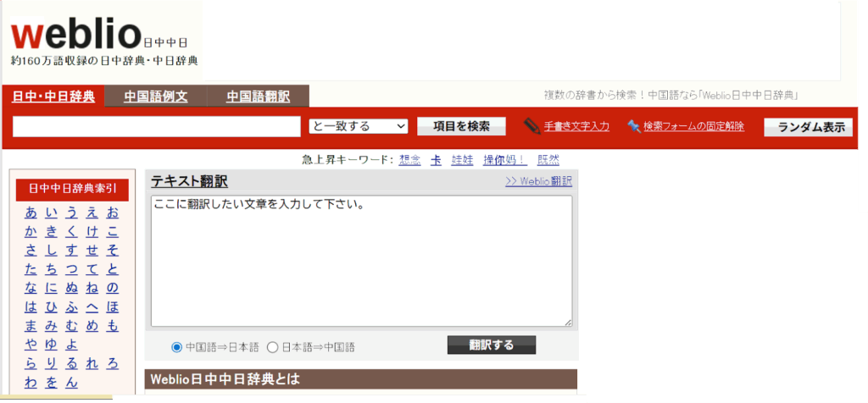Click into the translation text area

point(361,261)
